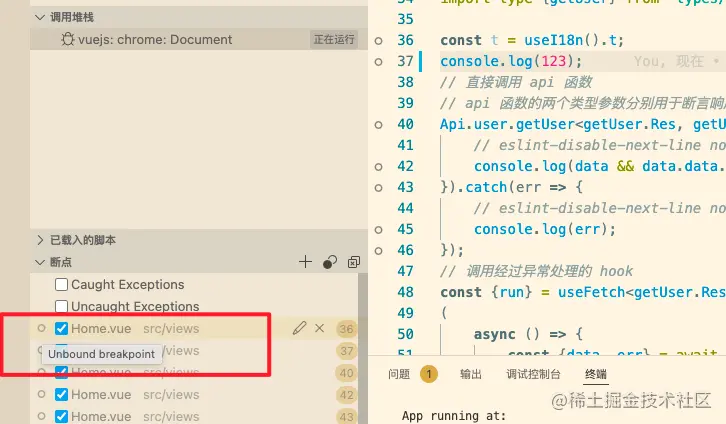The image size is (726, 424).
Task: Click the remove all breakpoints icon
Action: (353, 262)
